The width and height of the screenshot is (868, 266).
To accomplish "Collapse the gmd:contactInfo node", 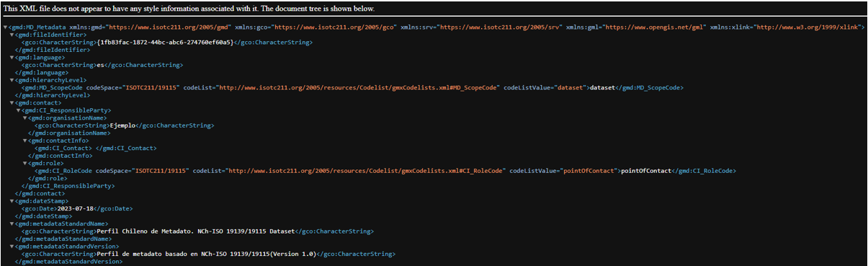I will click(x=24, y=140).
